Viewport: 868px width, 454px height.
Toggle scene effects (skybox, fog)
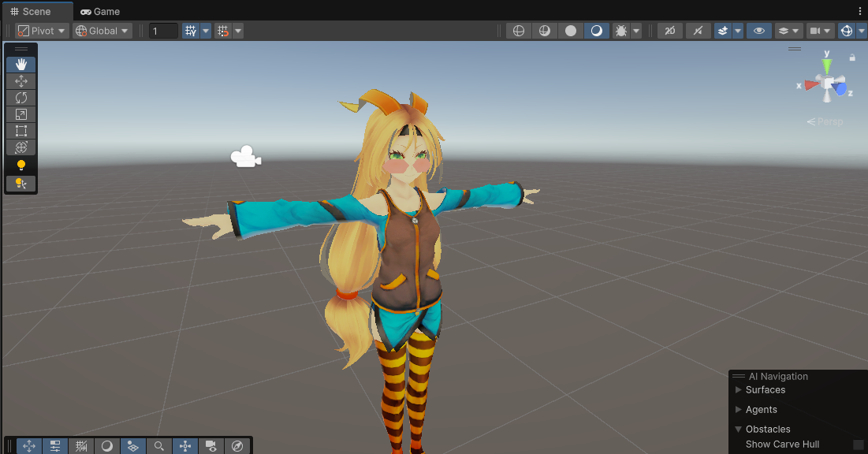coord(723,31)
